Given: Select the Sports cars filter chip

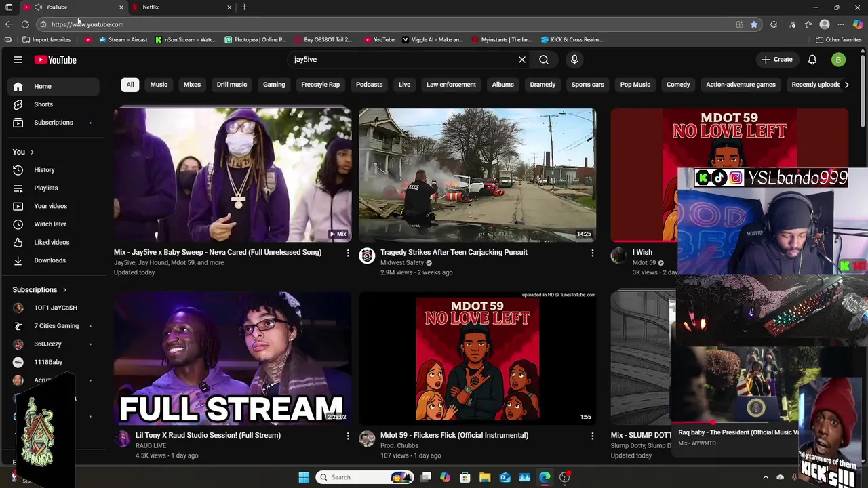Looking at the screenshot, I should [x=588, y=85].
